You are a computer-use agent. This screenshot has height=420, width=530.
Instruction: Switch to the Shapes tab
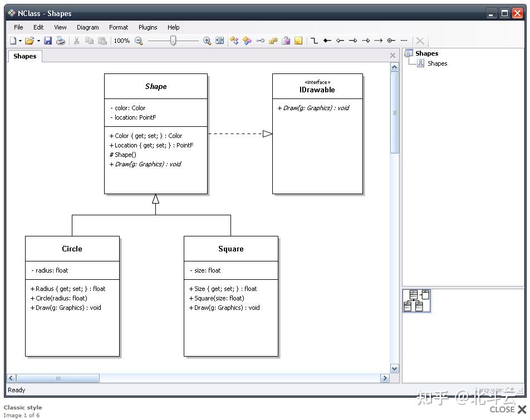pos(24,56)
